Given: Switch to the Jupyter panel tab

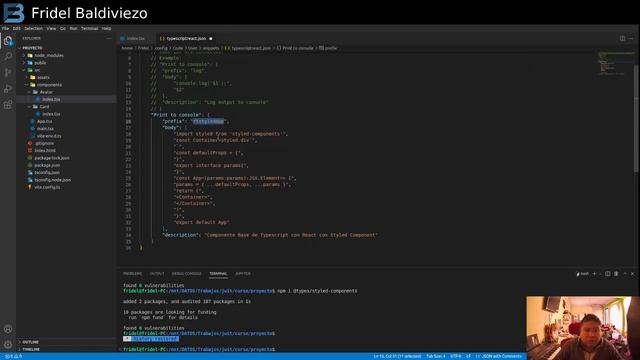Looking at the screenshot, I should pyautogui.click(x=243, y=274).
